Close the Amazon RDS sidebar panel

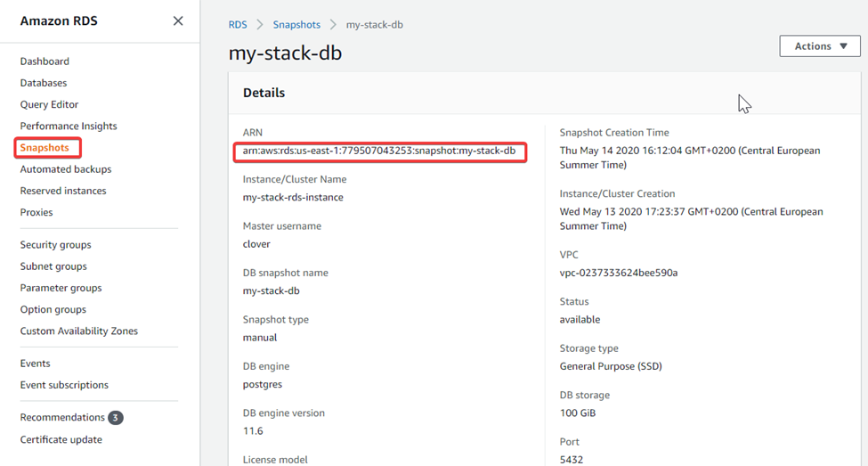pos(178,21)
